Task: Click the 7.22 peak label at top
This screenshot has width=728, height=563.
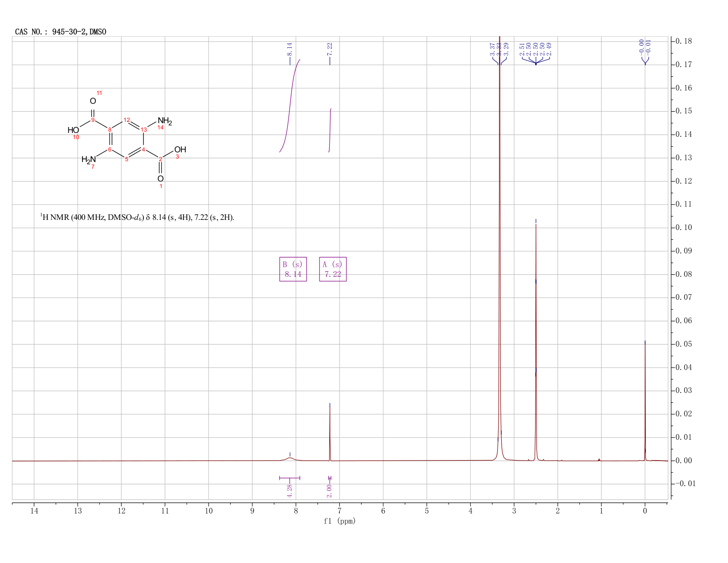Action: [x=330, y=49]
